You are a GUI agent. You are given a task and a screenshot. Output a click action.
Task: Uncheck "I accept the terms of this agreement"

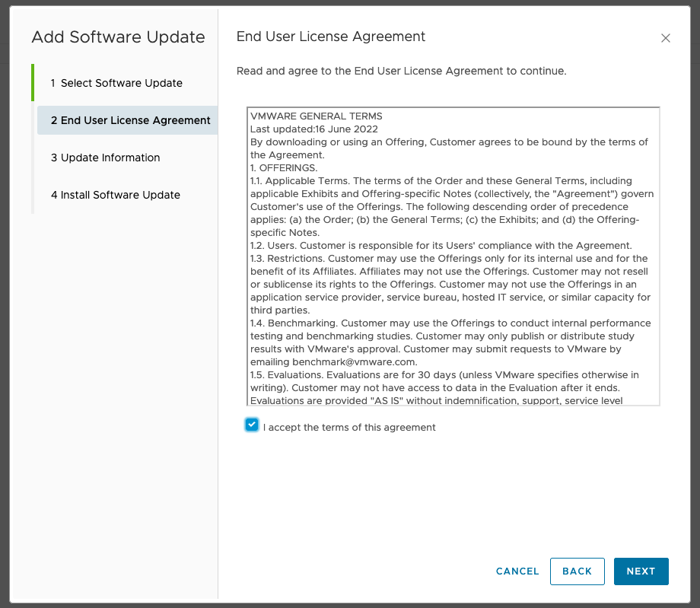pos(252,425)
